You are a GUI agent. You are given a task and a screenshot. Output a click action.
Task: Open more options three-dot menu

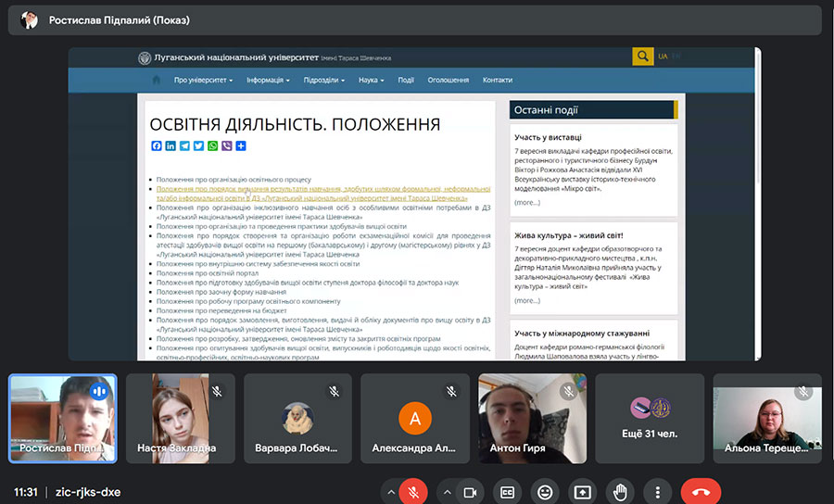coord(657,492)
